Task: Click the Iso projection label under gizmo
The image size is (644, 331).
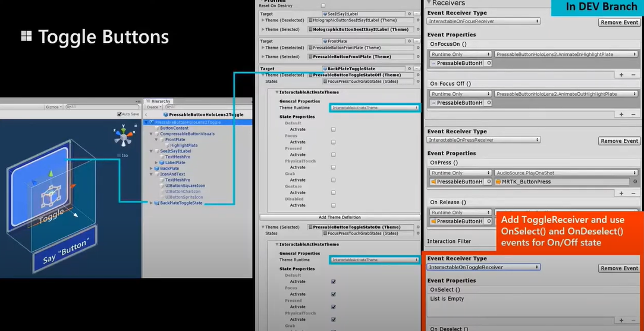Action: tap(124, 155)
